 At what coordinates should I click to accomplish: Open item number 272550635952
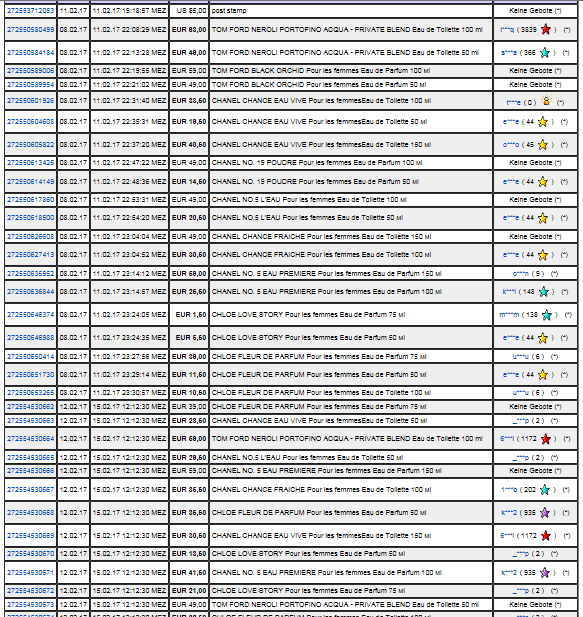click(x=31, y=273)
